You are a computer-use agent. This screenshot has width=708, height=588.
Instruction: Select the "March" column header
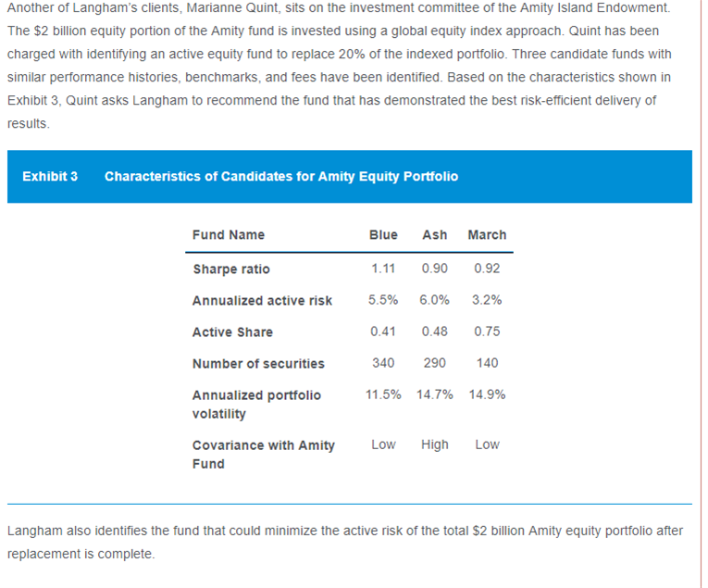(487, 235)
